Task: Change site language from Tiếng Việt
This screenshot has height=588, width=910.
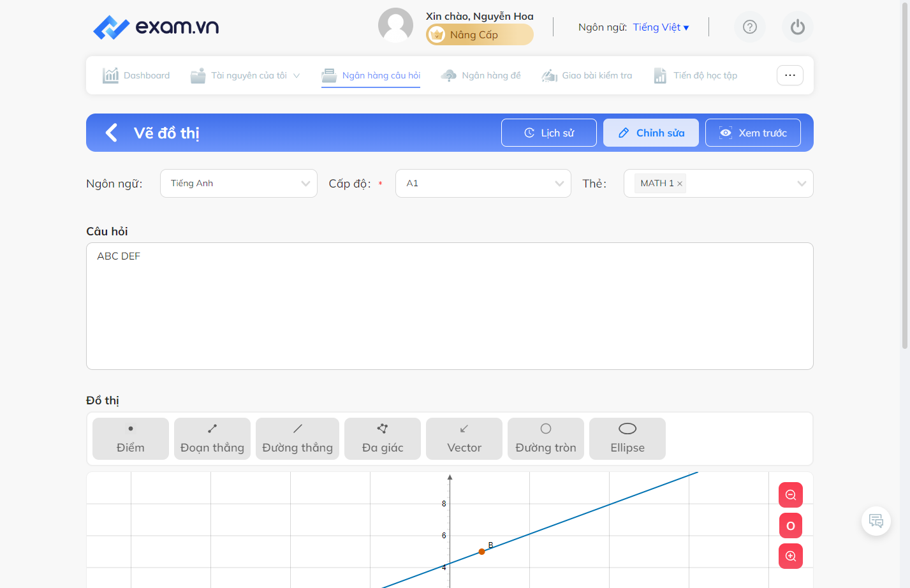Action: [661, 27]
